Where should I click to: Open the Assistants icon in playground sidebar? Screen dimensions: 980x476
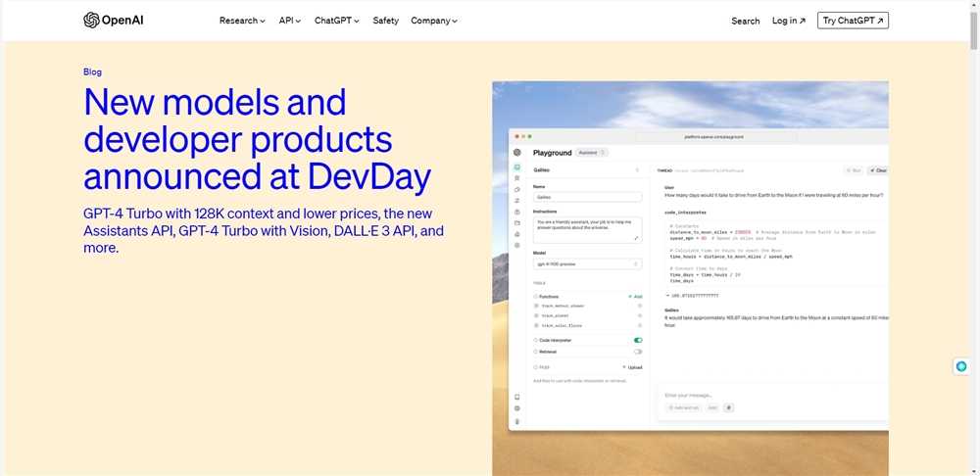tap(516, 178)
